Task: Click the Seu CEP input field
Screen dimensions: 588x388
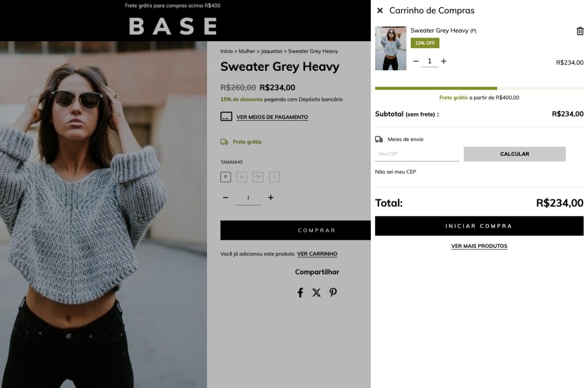Action: coord(417,154)
